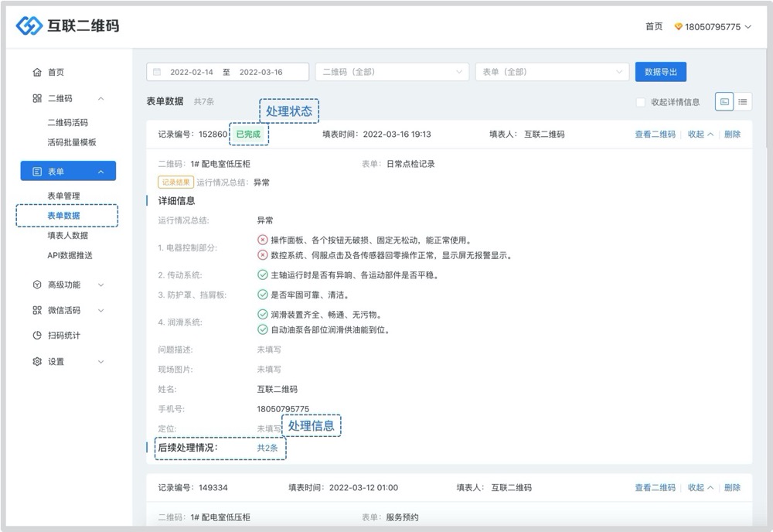Open 表单管理 in sidebar
773x532 pixels.
point(63,196)
